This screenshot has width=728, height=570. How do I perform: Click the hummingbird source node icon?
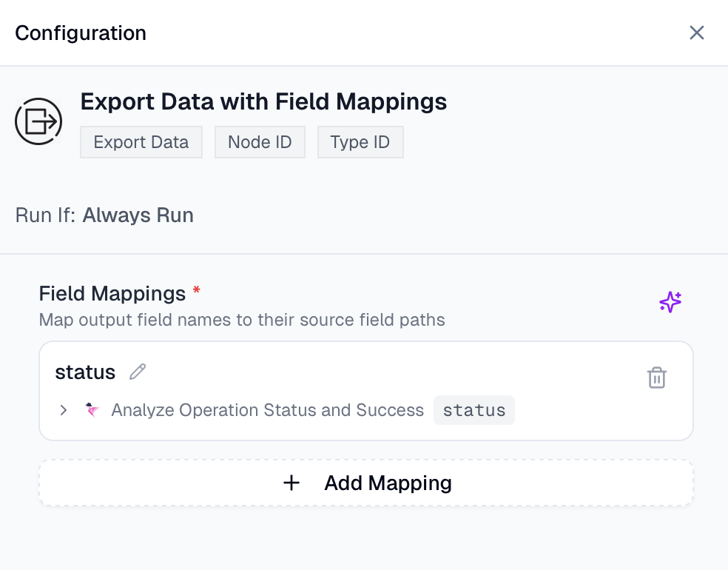pyautogui.click(x=92, y=410)
